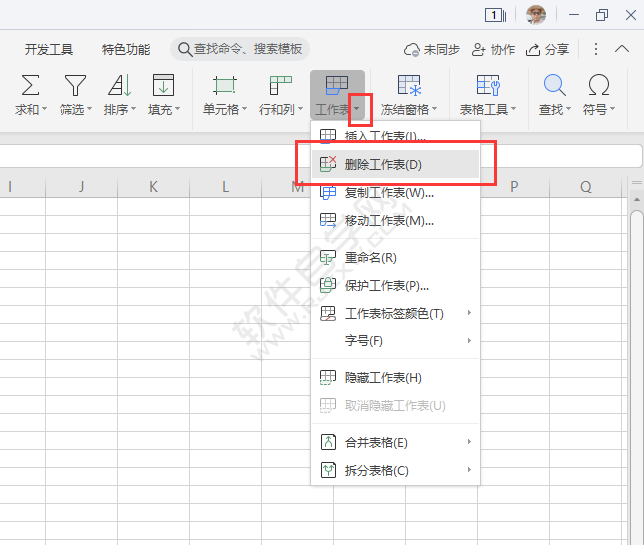Click the Move Worksheet menu item icon
The image size is (644, 545).
point(328,221)
